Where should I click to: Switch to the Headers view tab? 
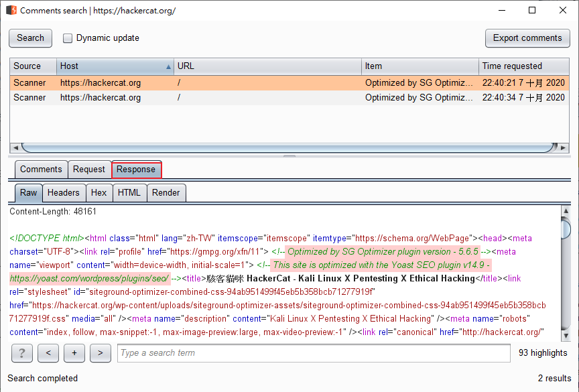[64, 193]
